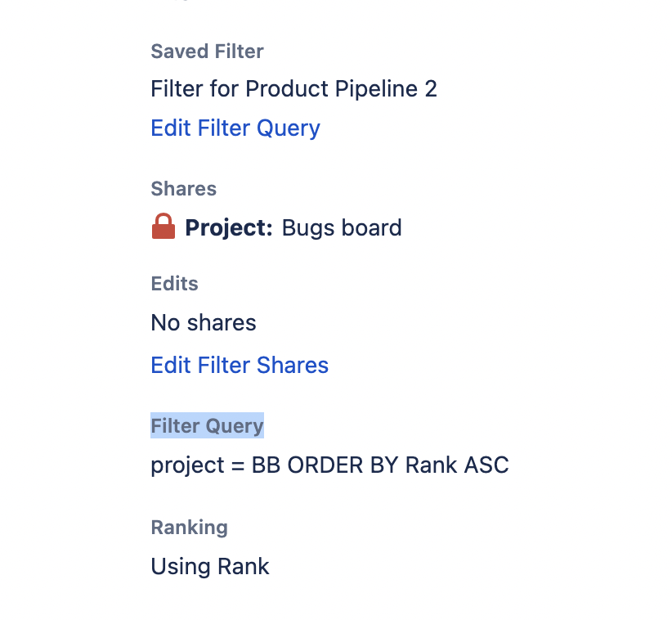The image size is (672, 620).
Task: Select the highlighted Filter Query heading
Action: 207,425
